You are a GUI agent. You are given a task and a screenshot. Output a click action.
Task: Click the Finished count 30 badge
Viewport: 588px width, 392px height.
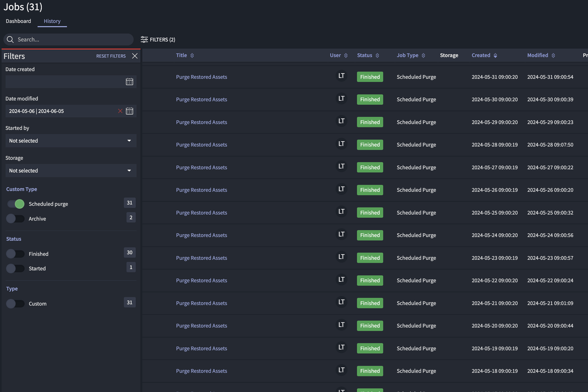coord(129,253)
